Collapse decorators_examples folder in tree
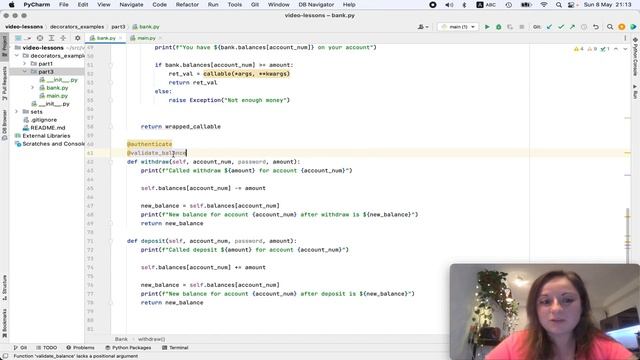Screen dimensions: 640x360 pos(17,56)
